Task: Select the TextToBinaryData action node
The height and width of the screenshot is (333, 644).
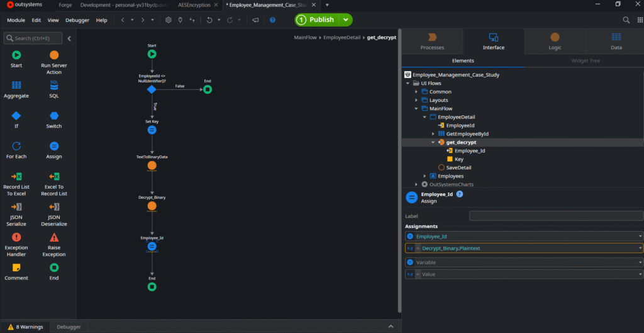Action: click(x=152, y=166)
